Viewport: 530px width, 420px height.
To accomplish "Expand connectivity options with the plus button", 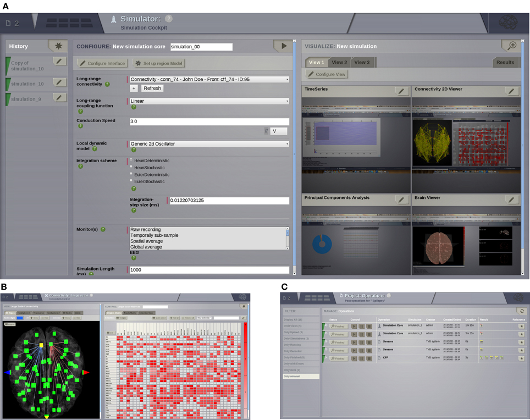I will (134, 88).
